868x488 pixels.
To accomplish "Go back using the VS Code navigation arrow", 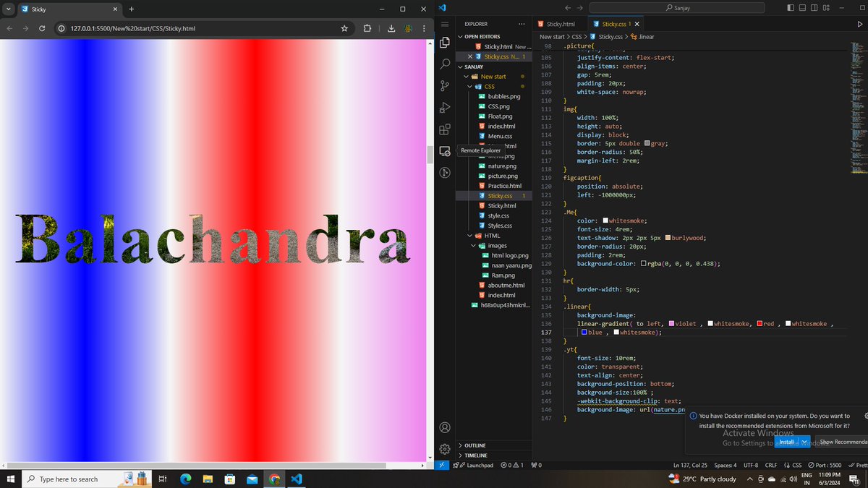I will [568, 7].
